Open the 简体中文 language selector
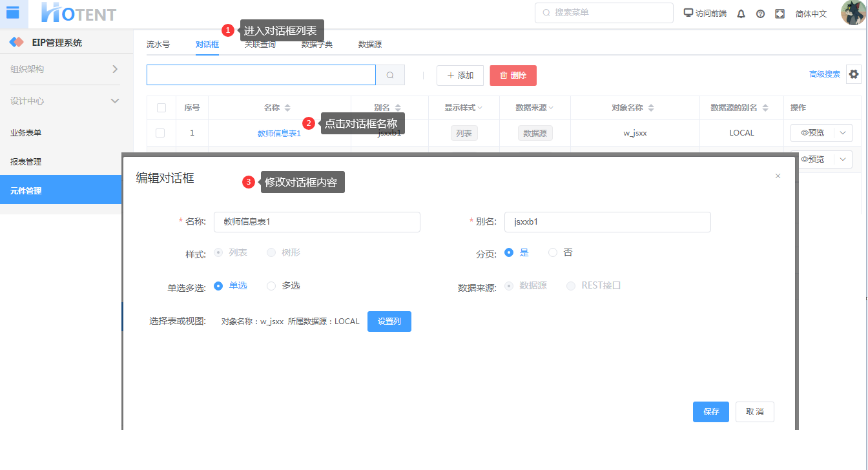The image size is (868, 470). point(811,14)
